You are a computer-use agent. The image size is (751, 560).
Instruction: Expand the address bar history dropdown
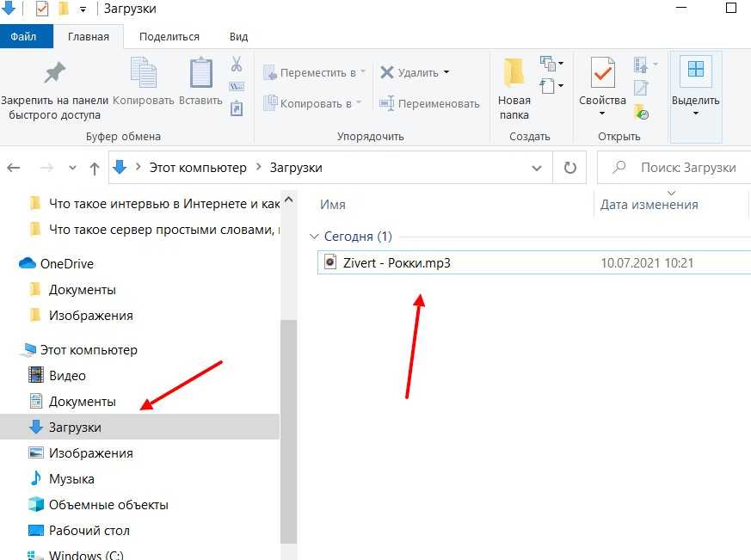pos(537,168)
